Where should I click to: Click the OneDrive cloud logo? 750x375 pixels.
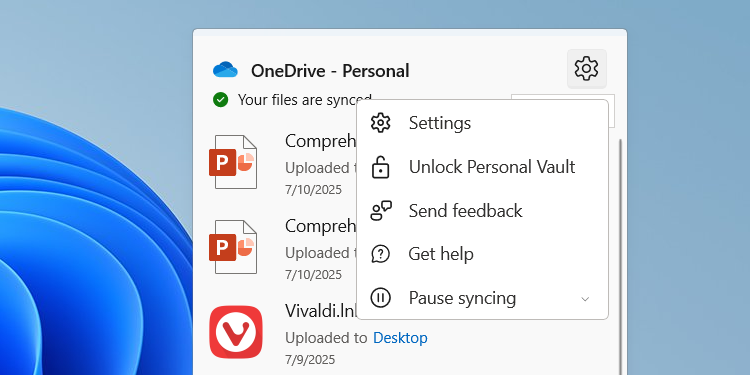[x=225, y=70]
